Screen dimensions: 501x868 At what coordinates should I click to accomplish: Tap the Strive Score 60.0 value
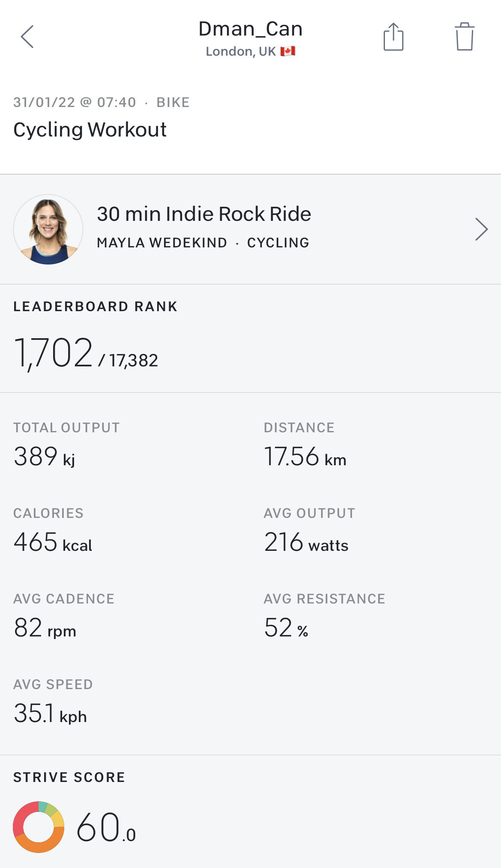pyautogui.click(x=106, y=828)
